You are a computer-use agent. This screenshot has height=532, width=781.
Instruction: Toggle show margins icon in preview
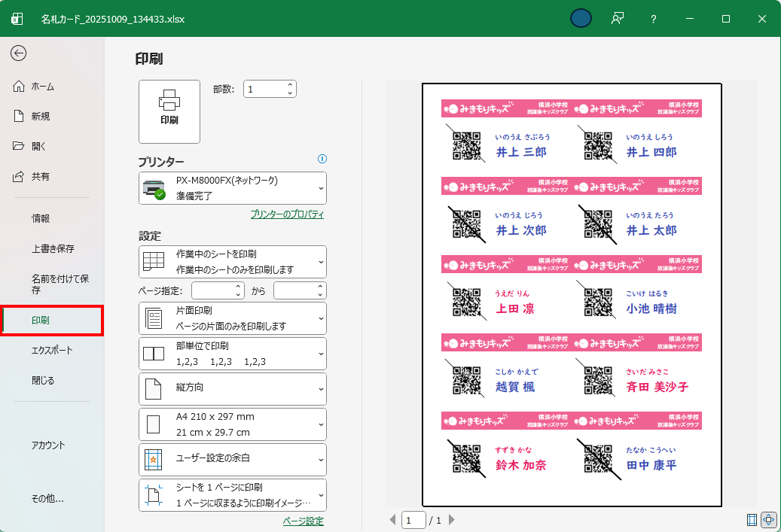(x=751, y=519)
